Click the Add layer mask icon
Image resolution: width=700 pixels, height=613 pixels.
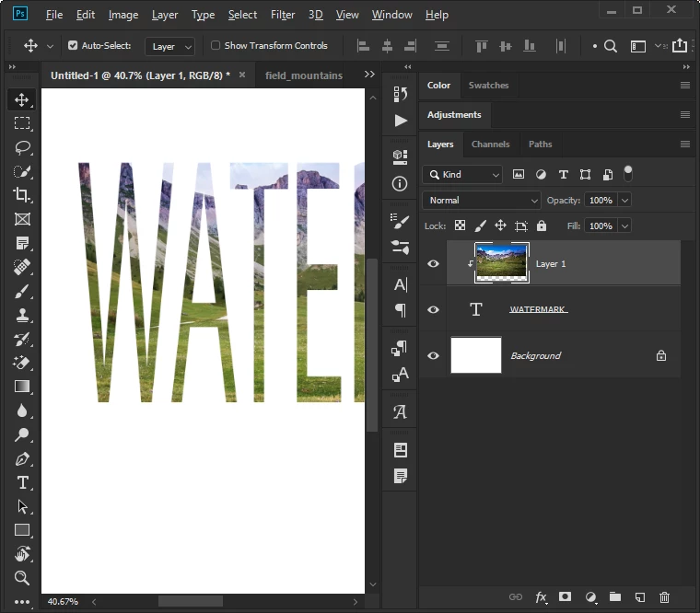(566, 596)
